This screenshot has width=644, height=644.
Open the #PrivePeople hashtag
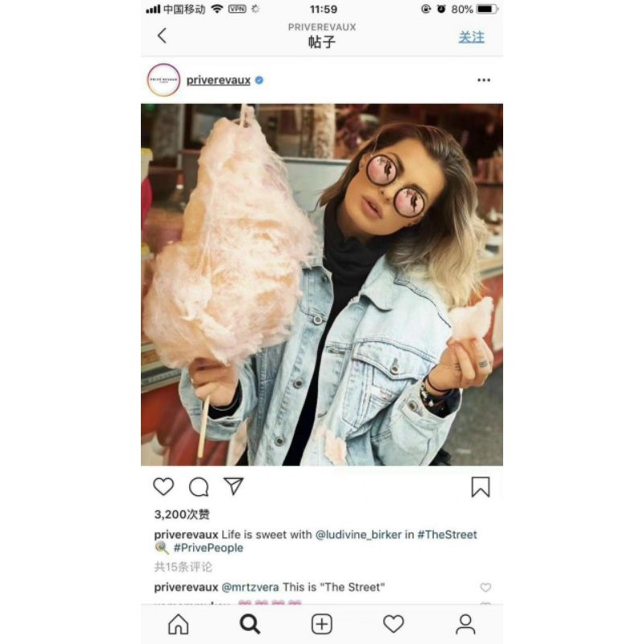208,548
